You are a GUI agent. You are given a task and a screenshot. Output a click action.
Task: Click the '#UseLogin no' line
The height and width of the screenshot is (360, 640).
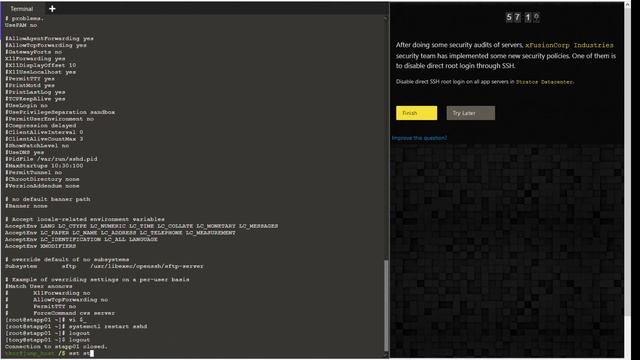pos(26,105)
